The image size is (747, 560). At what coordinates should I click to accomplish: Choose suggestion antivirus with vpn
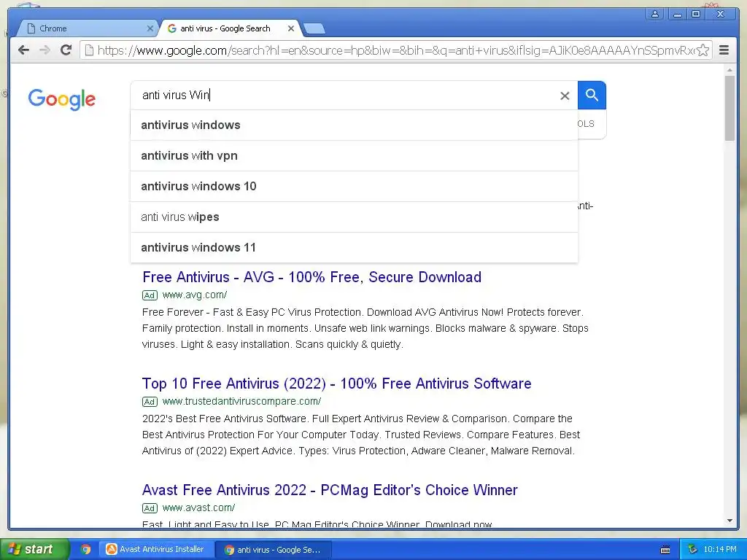[x=354, y=156]
